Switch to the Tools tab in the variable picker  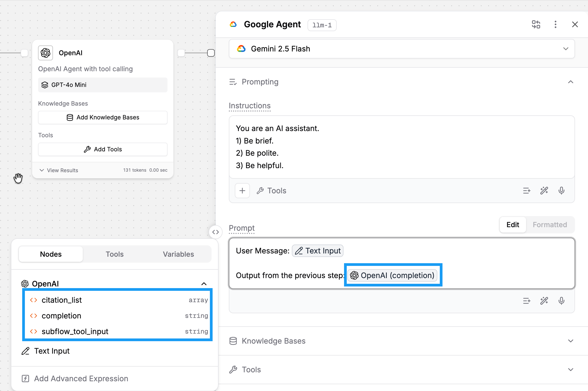click(114, 254)
